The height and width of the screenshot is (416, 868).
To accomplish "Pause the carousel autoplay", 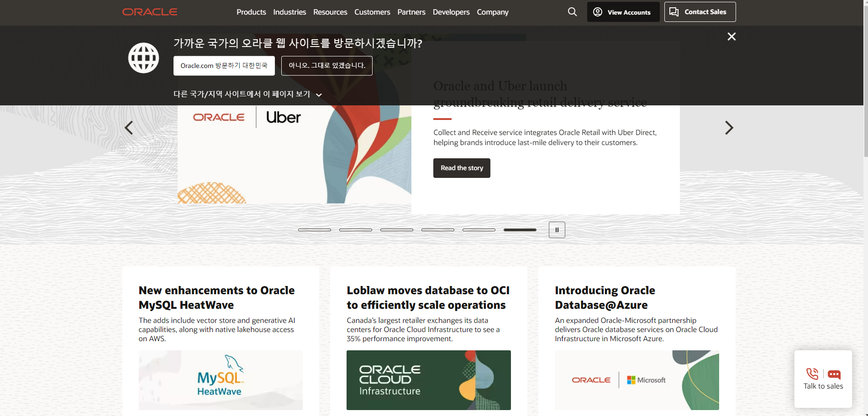I will coord(557,230).
